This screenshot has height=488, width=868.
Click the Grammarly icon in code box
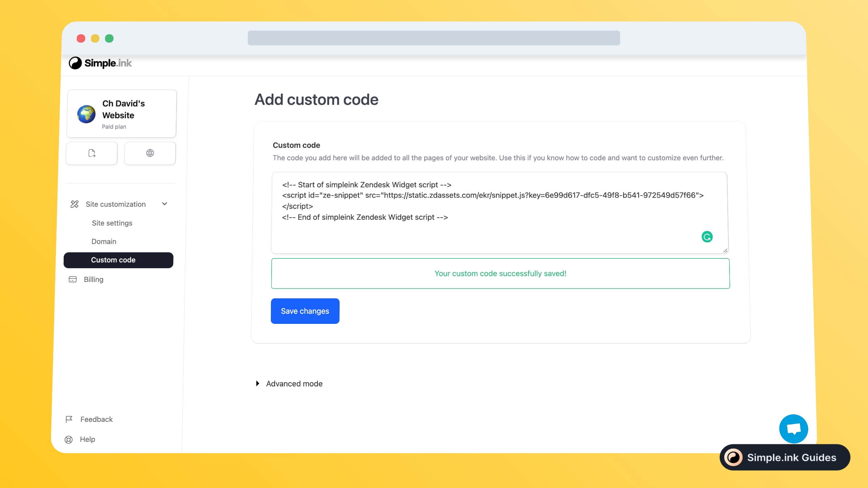point(707,237)
